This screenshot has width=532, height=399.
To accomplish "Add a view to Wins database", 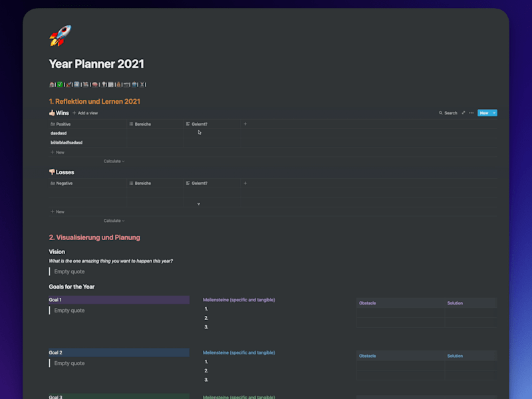I will coord(85,113).
